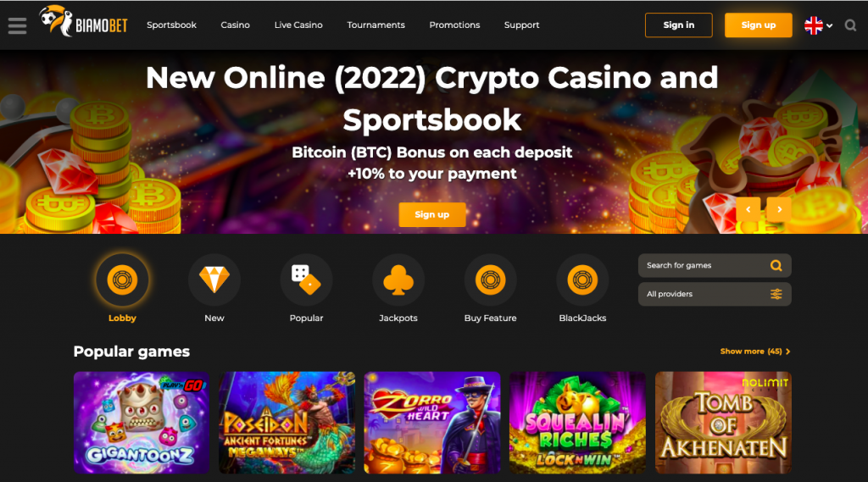
Task: Open the hamburger side menu
Action: coord(17,25)
